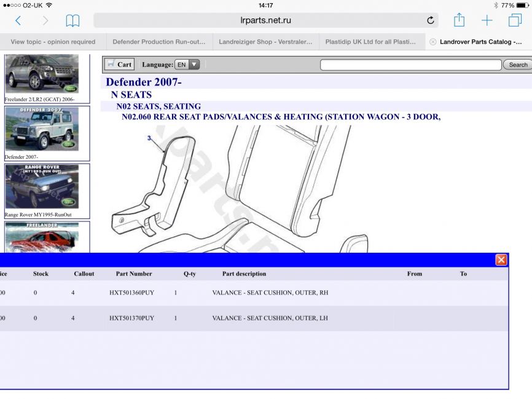Close the Landrover Parts Catalog tab
This screenshot has width=532, height=399.
432,42
